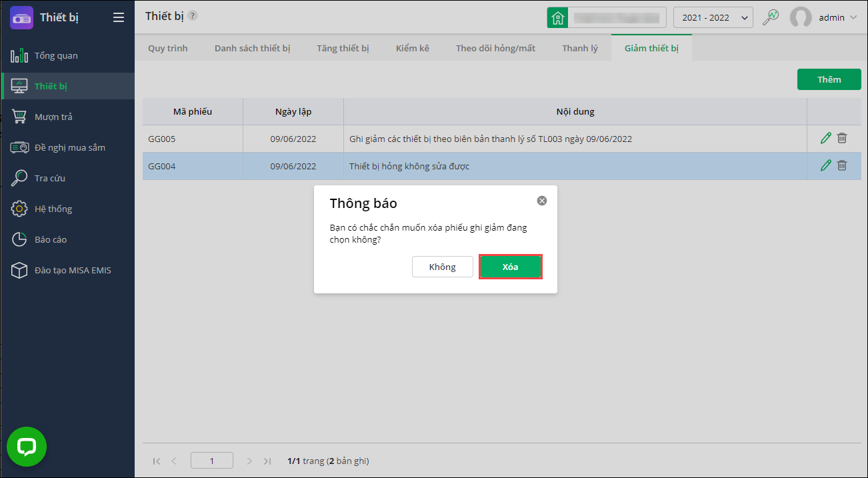Screen dimensions: 868x478
Task: Click the page number input field
Action: [x=212, y=461]
